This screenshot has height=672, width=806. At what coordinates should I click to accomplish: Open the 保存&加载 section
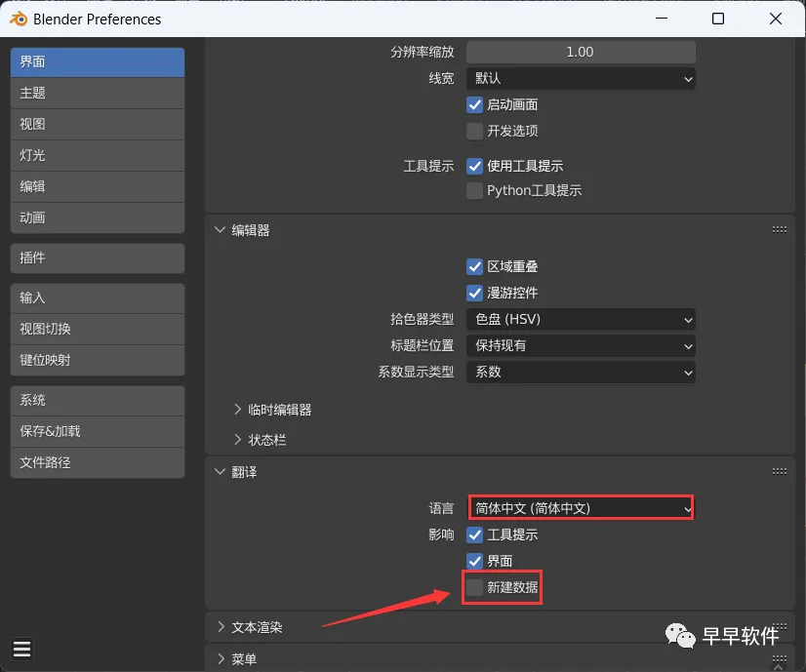click(98, 431)
